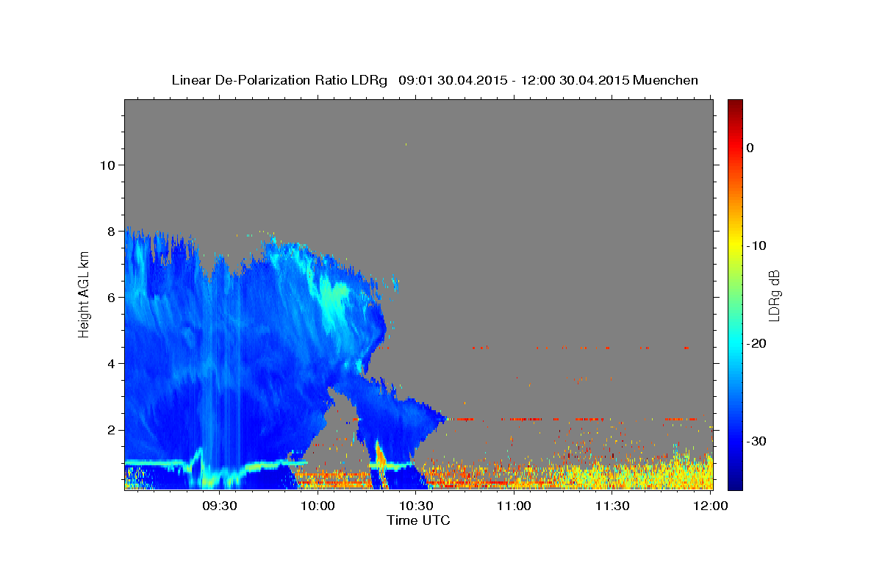Click the '09:30' time tick label
Screen dimensions: 882x588
coord(219,506)
